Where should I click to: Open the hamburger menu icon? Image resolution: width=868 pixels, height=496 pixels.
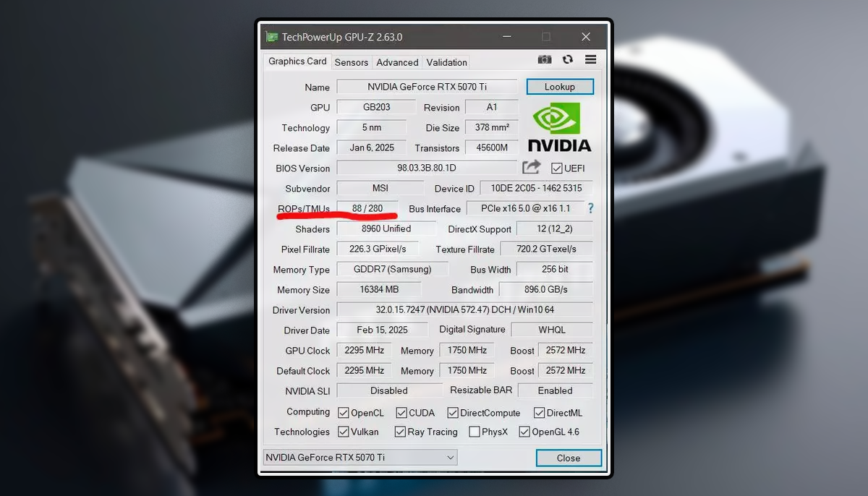(590, 59)
